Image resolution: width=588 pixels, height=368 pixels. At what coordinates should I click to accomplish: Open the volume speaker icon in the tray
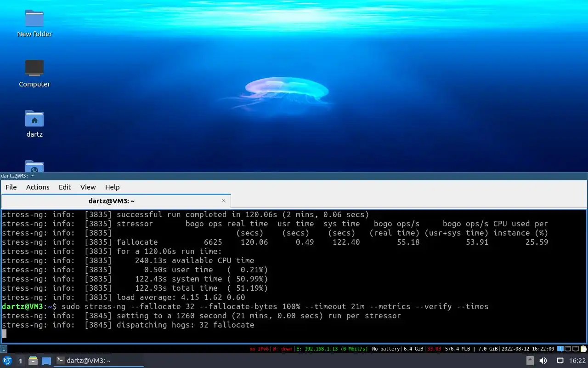coord(543,361)
